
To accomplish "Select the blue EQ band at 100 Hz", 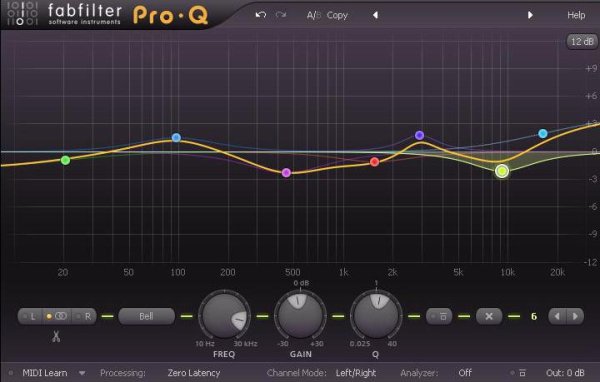I will 176,137.
